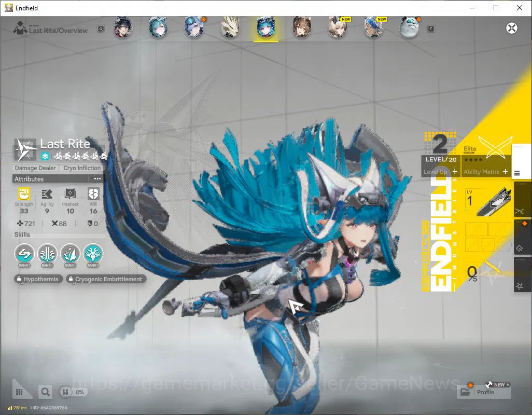
Task: Select the teal-haired character avatar
Action: pyautogui.click(x=158, y=28)
